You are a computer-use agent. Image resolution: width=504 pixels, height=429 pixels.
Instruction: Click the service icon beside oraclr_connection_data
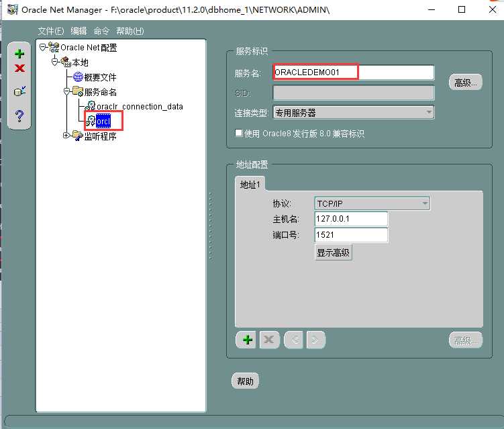click(91, 106)
